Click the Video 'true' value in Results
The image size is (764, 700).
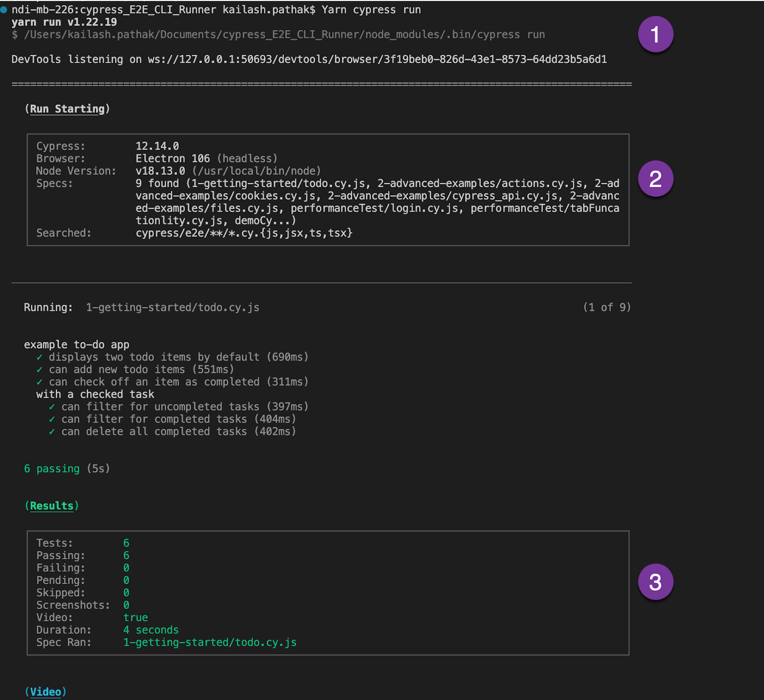136,617
